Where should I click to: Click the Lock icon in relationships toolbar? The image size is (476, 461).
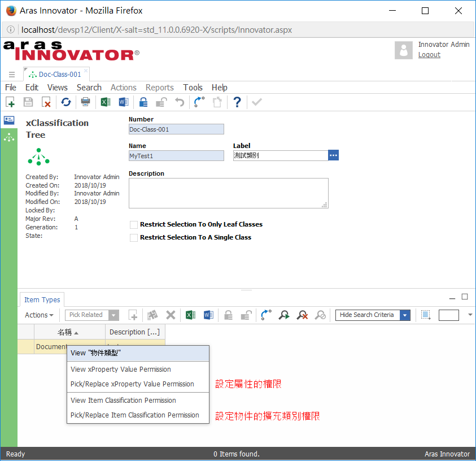(x=228, y=315)
